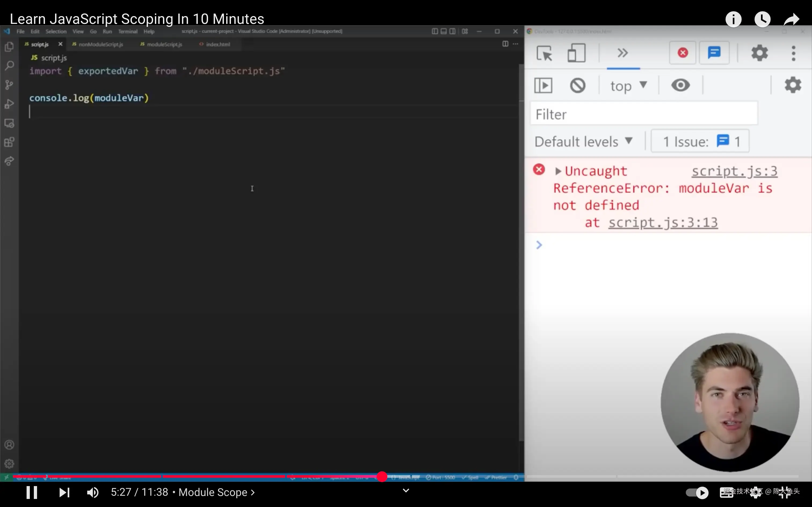Toggle the console sidebar panel
Image resolution: width=812 pixels, height=507 pixels.
[x=543, y=86]
